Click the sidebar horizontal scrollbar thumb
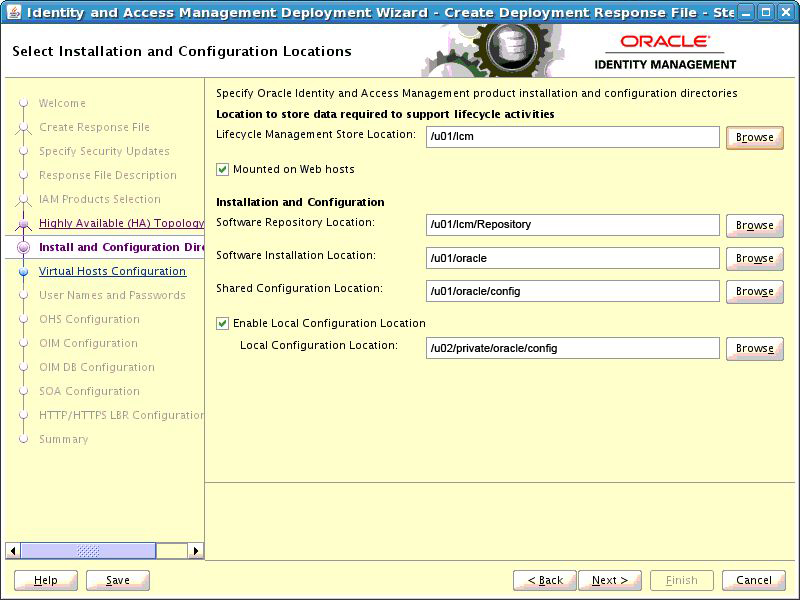800x600 pixels. point(88,551)
